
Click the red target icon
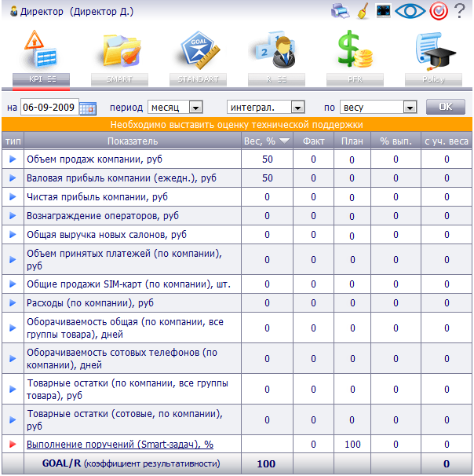(439, 11)
